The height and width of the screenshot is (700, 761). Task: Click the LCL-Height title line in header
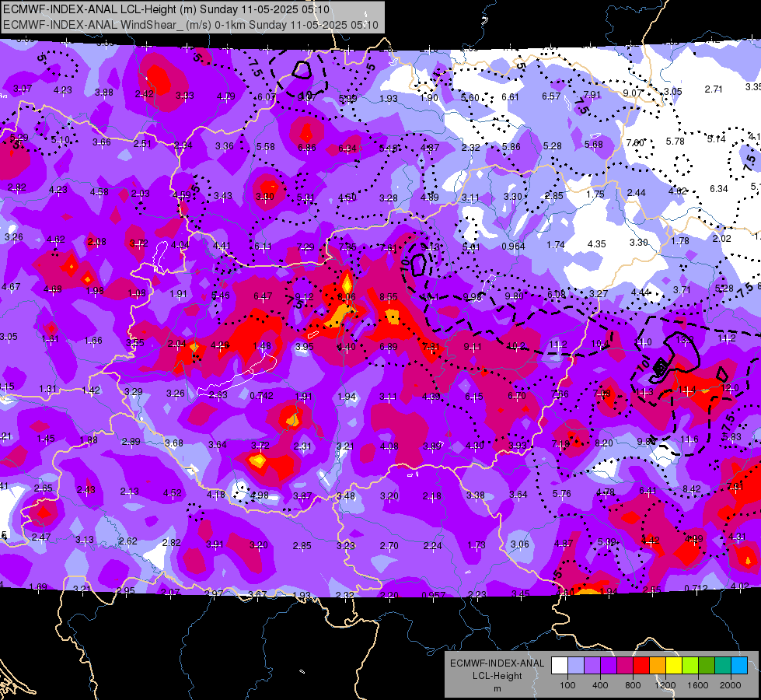point(166,9)
